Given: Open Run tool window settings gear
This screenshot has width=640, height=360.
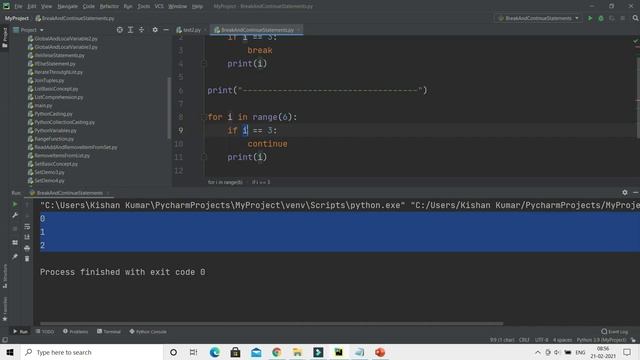Looking at the screenshot, I should [x=625, y=192].
